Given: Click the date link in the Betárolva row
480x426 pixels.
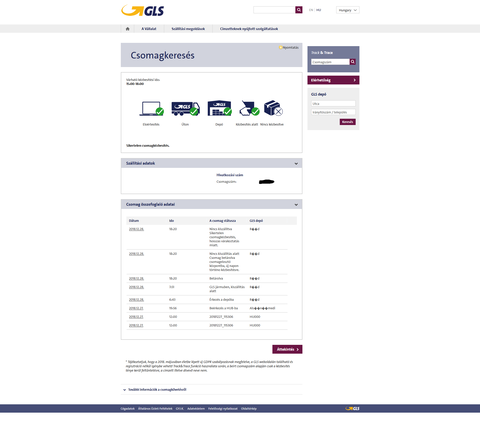Looking at the screenshot, I should pos(136,278).
